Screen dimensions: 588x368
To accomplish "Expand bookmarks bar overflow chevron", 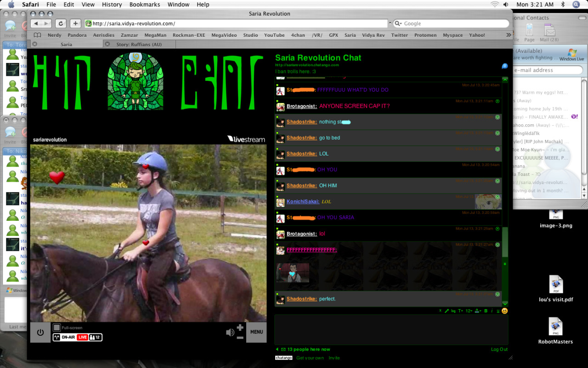I will tap(509, 35).
